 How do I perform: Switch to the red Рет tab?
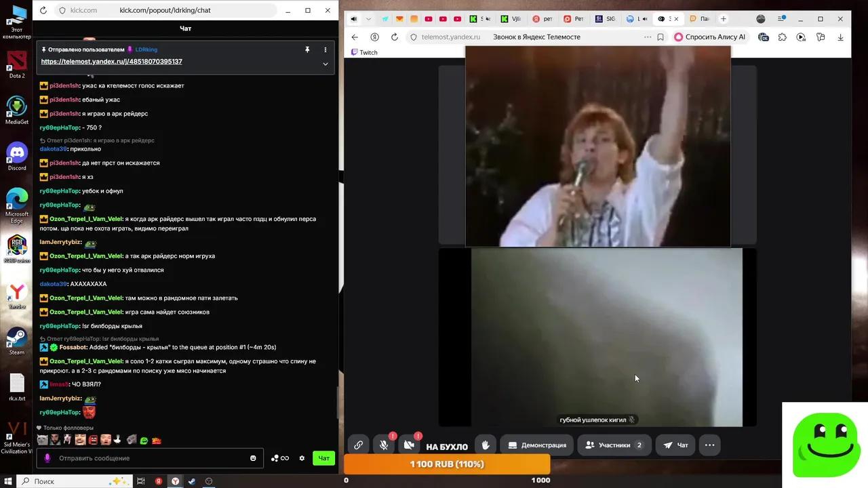click(573, 19)
